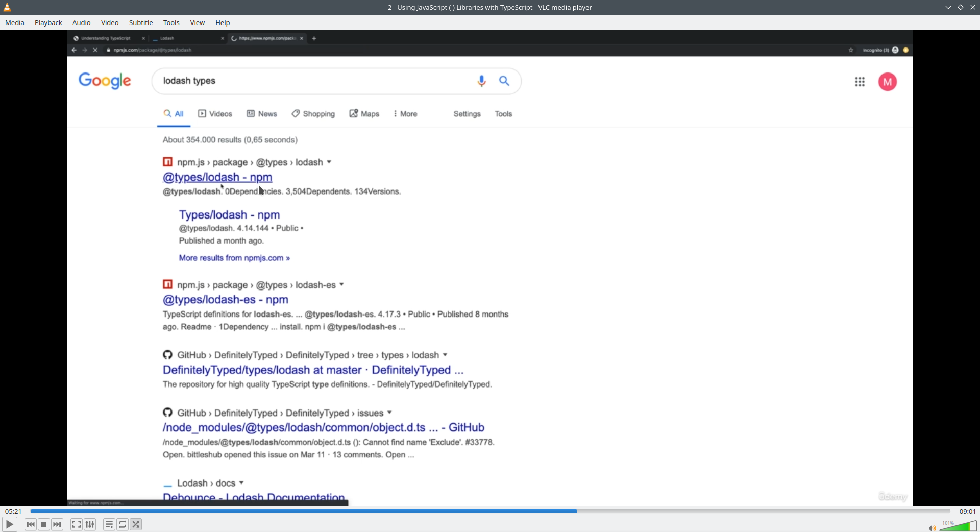
Task: Switch to the Maps results tab
Action: 364,114
